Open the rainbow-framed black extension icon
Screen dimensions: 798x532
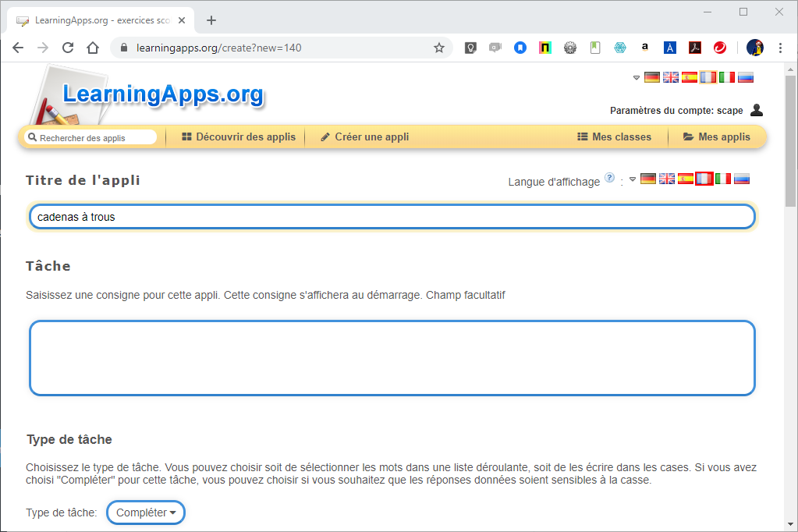coord(545,48)
